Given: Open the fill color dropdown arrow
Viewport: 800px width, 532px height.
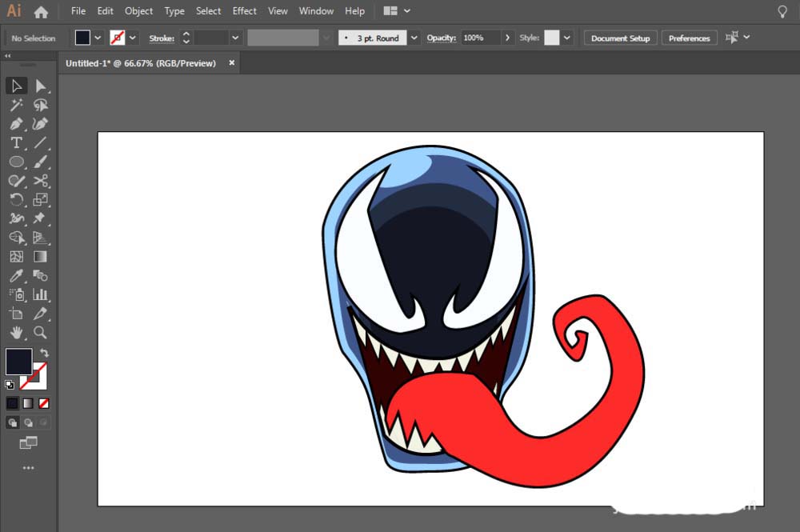Looking at the screenshot, I should [x=98, y=38].
